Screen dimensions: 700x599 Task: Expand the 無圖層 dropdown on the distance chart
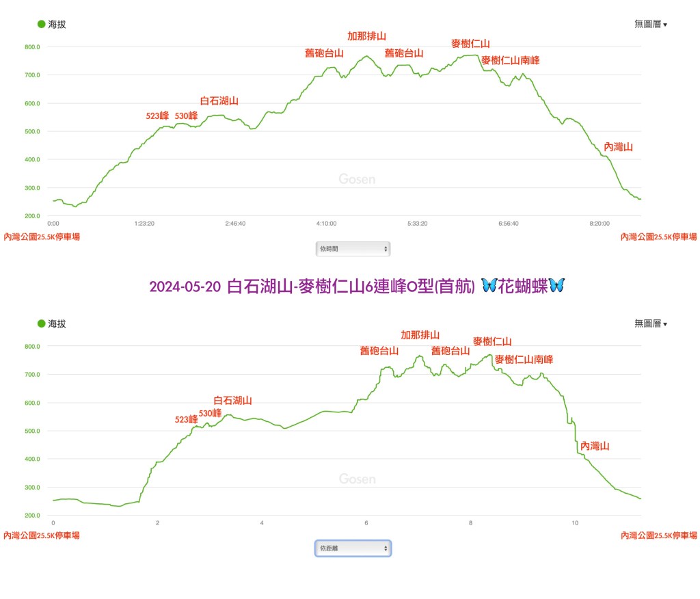[x=650, y=324]
